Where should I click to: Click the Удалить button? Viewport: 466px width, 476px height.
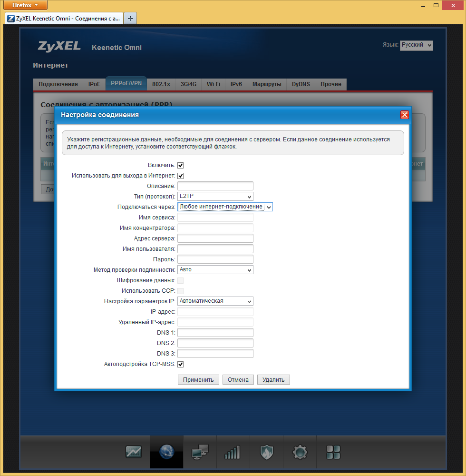273,380
